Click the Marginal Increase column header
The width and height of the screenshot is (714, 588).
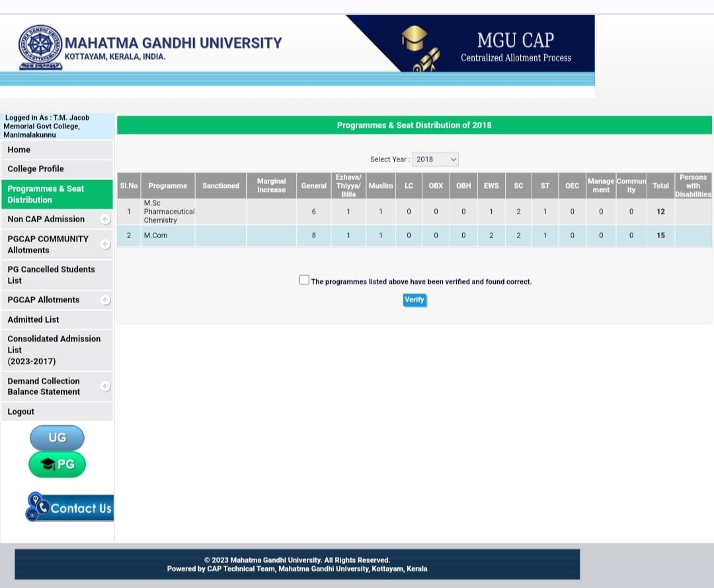pos(272,186)
